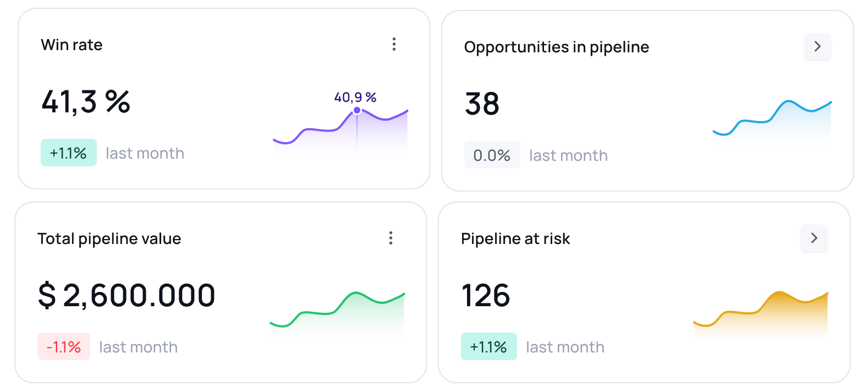Click the 0.0% badge under Opportunities
868x391 pixels.
coord(492,155)
